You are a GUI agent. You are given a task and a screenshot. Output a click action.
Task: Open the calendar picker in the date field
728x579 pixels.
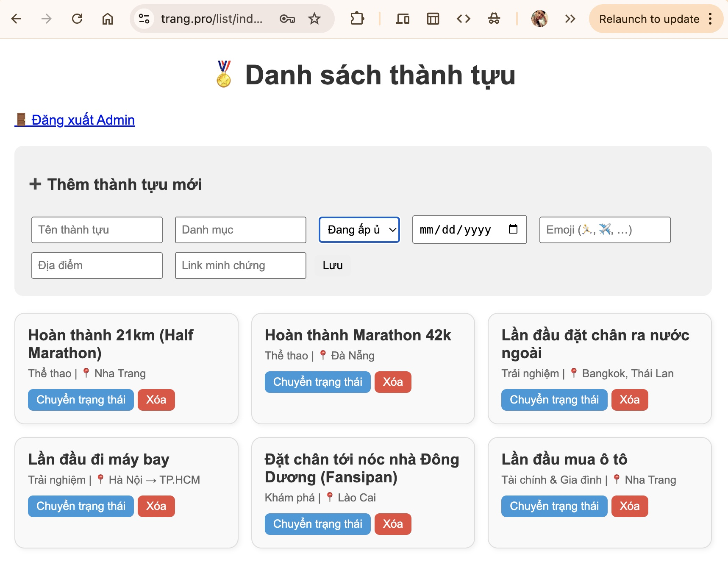click(x=513, y=229)
